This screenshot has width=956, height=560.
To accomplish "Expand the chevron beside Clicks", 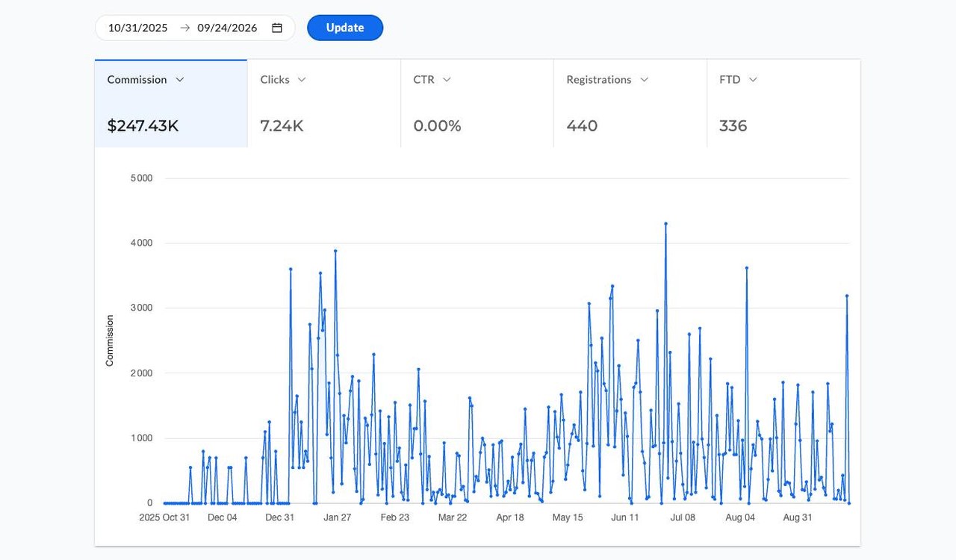I will pos(302,80).
